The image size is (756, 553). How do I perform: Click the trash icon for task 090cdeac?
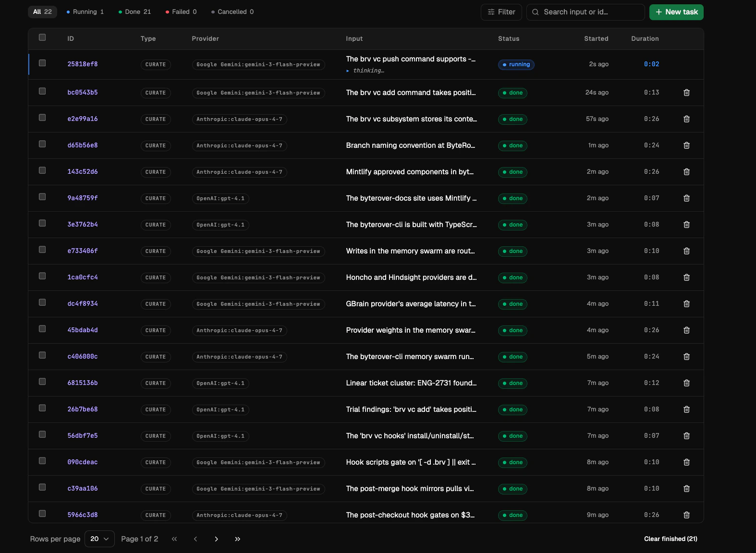686,462
